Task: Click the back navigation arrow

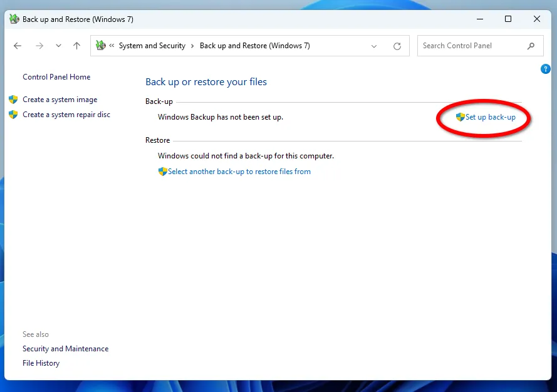Action: click(17, 45)
